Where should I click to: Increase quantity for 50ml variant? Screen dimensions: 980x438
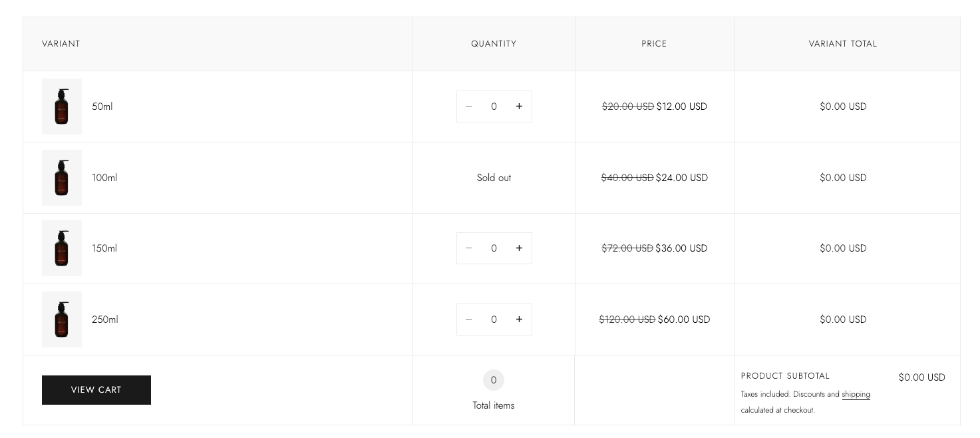(519, 107)
